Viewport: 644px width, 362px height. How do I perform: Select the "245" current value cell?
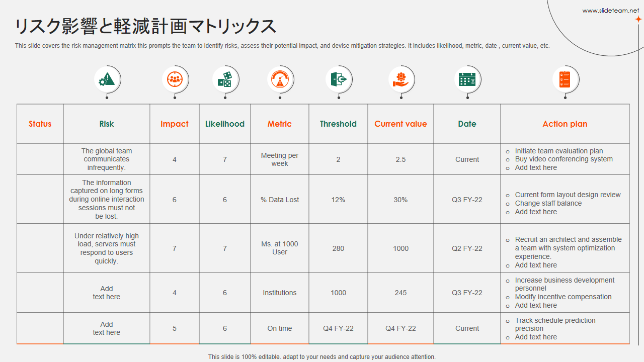401,293
